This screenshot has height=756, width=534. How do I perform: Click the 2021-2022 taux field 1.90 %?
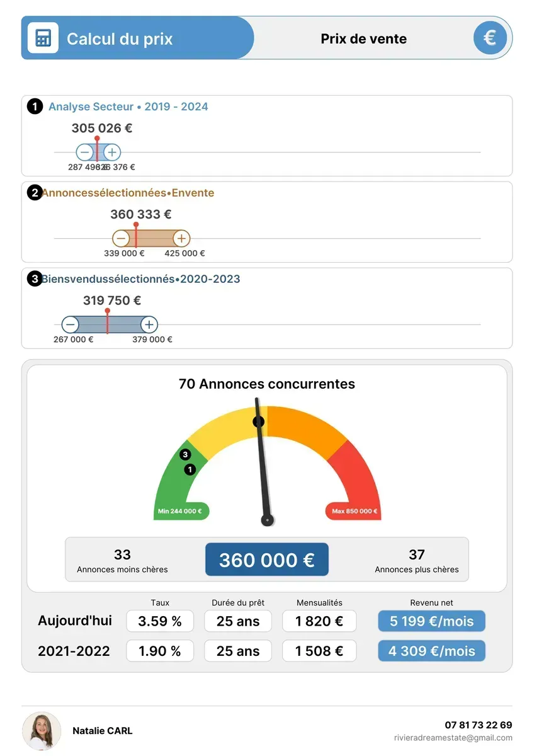pyautogui.click(x=160, y=651)
